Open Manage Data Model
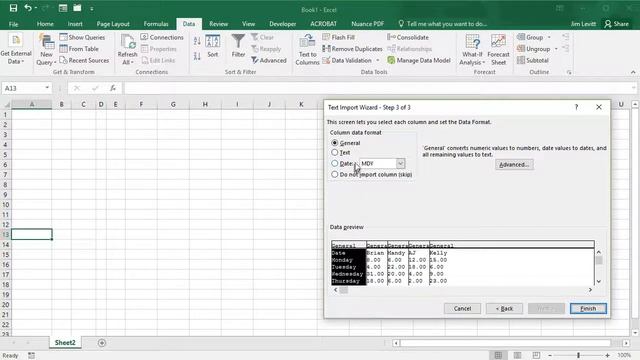 [419, 60]
